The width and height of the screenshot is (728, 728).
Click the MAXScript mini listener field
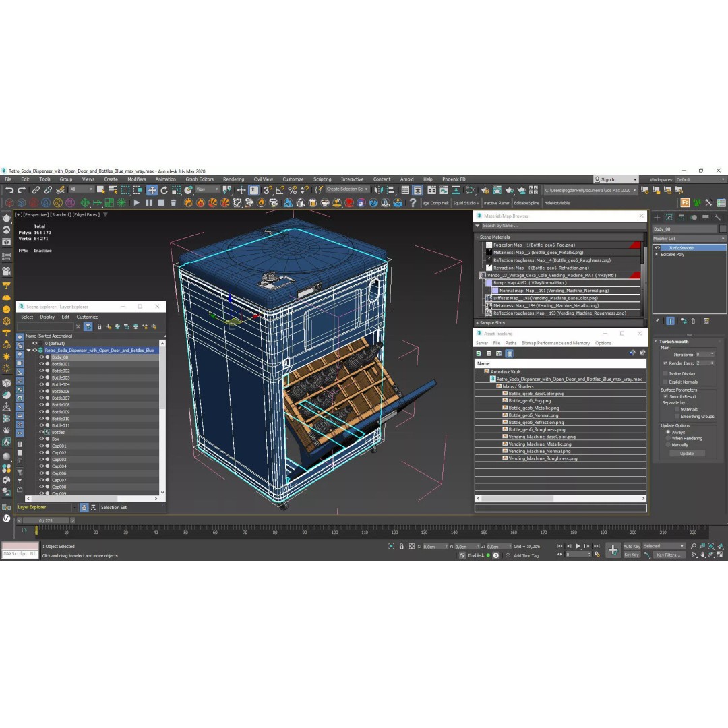[x=20, y=554]
